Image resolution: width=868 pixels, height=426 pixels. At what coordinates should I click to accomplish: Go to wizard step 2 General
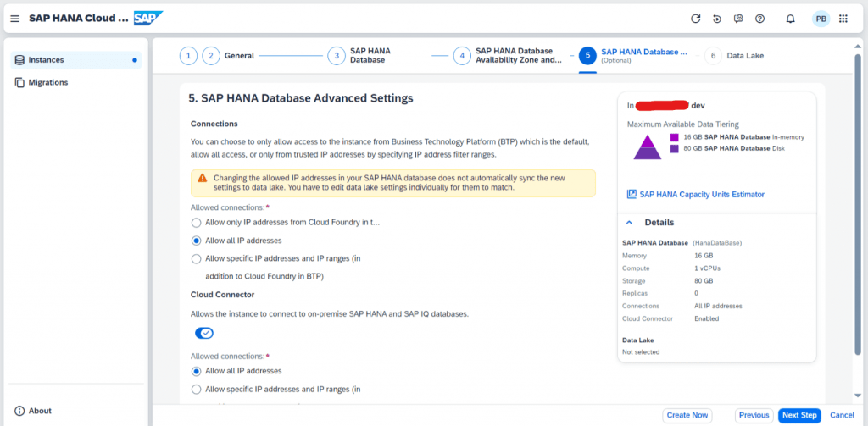pyautogui.click(x=211, y=56)
